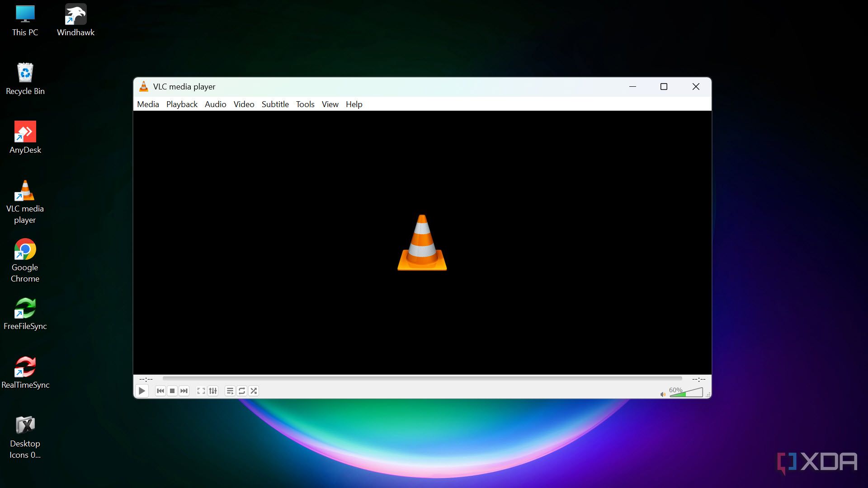Toggle the remaining time label

(x=698, y=379)
